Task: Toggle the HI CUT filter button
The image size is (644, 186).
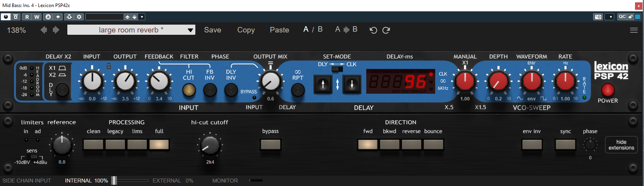Action: (189, 90)
